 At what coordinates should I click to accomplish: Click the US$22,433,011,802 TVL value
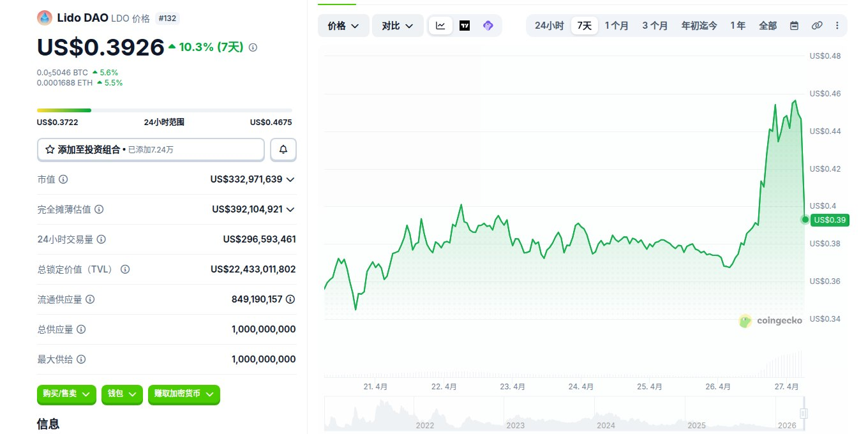253,269
